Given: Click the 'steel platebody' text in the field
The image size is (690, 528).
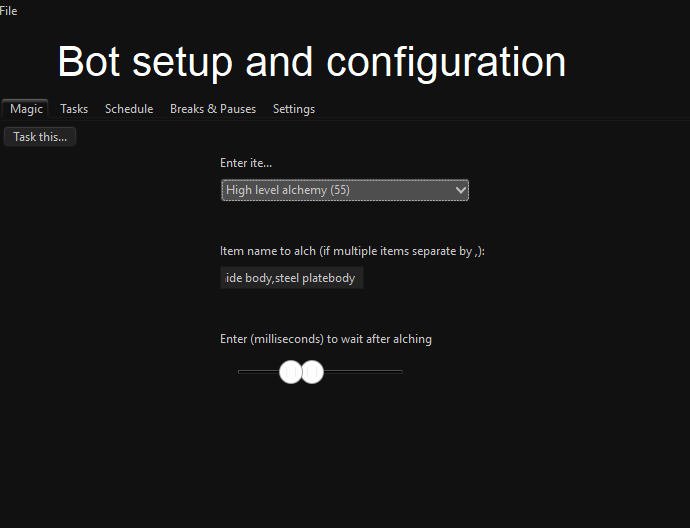Looking at the screenshot, I should (316, 278).
